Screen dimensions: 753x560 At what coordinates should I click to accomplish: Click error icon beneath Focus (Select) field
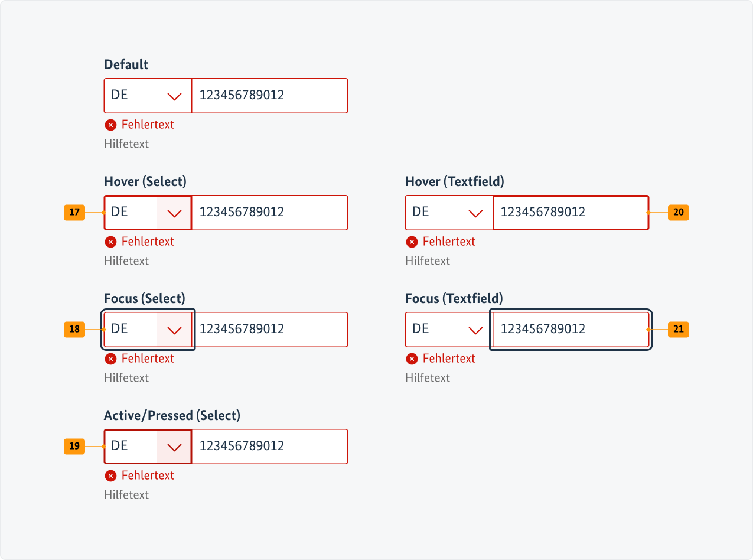110,359
